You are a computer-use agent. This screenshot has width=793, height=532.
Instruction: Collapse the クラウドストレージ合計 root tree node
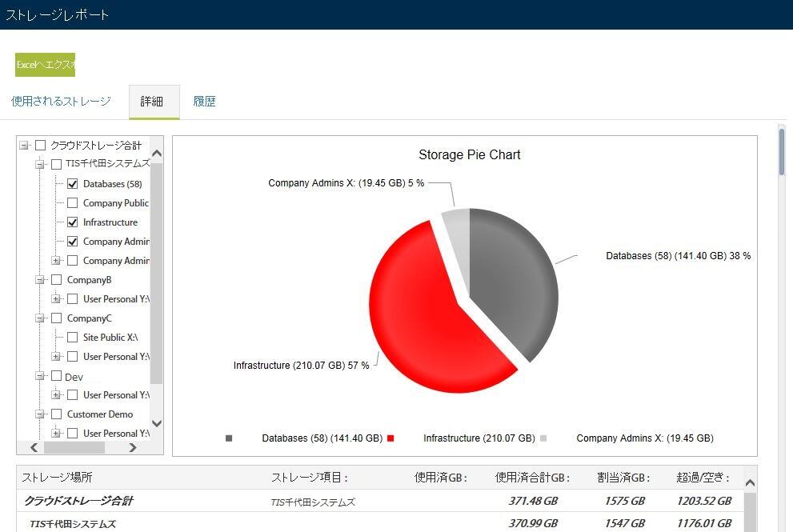click(x=24, y=146)
